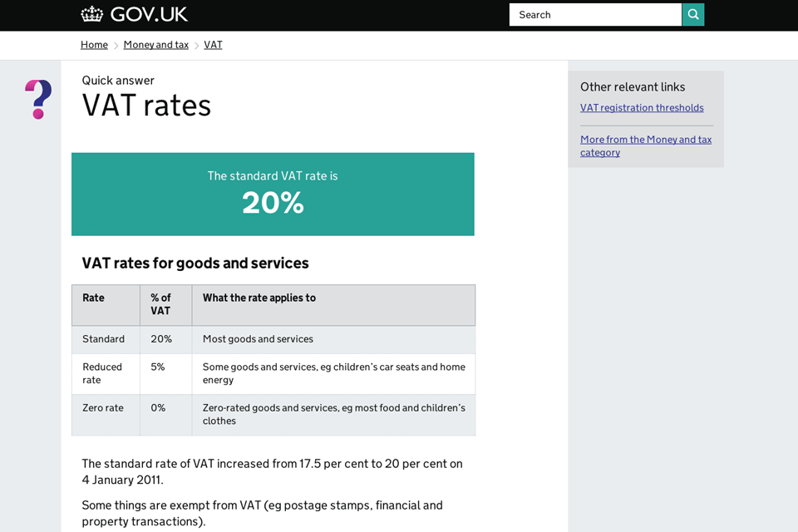Click the GOV.UK wordmark

(x=150, y=14)
